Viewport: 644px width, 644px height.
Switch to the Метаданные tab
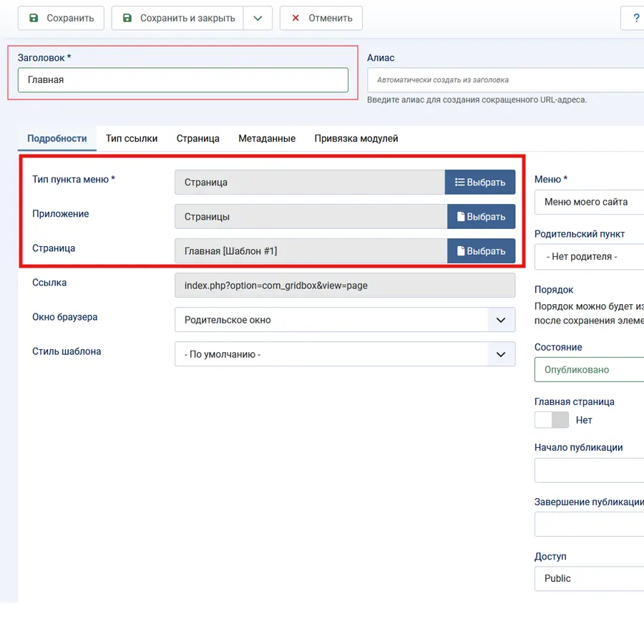[x=267, y=139]
